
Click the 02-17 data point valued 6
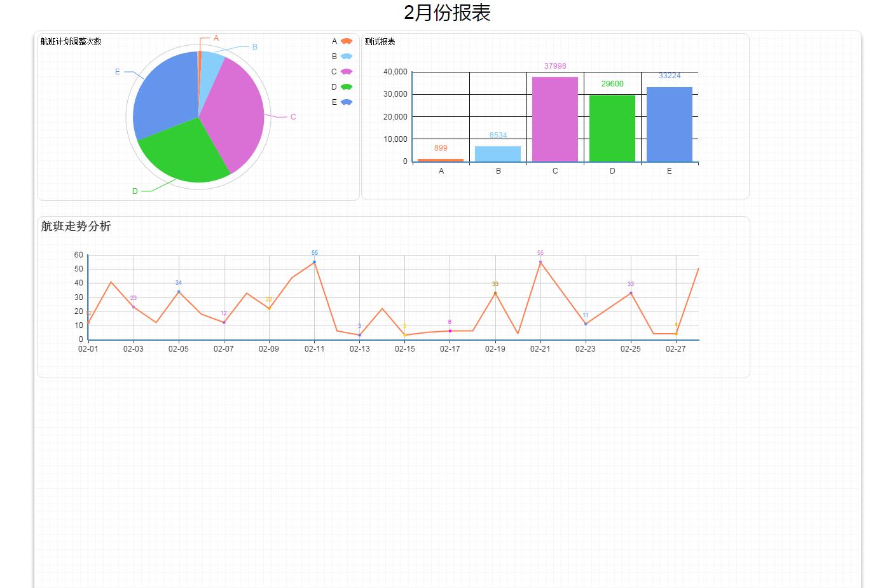click(x=450, y=331)
